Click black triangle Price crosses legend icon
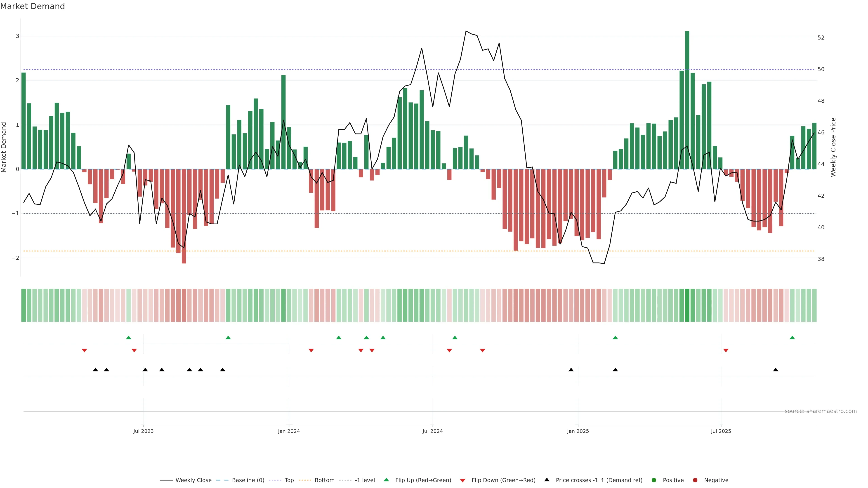Screen dimensions: 868x488 point(547,480)
